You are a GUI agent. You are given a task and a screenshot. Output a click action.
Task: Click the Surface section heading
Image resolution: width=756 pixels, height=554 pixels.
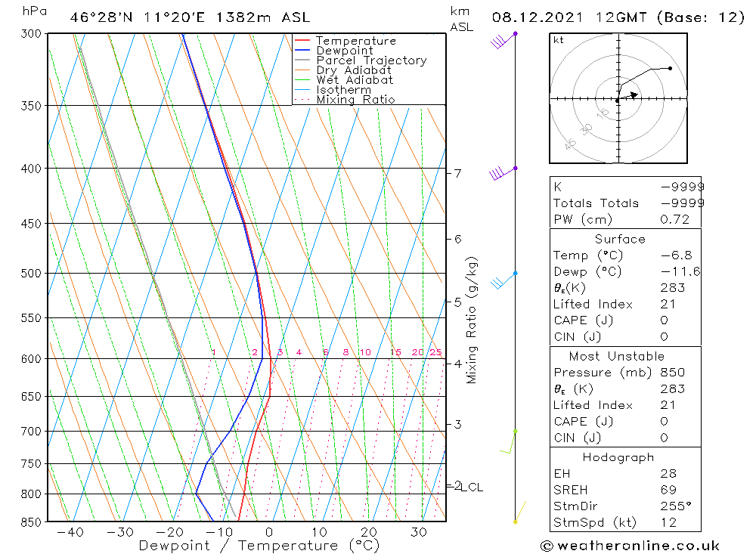click(x=620, y=240)
